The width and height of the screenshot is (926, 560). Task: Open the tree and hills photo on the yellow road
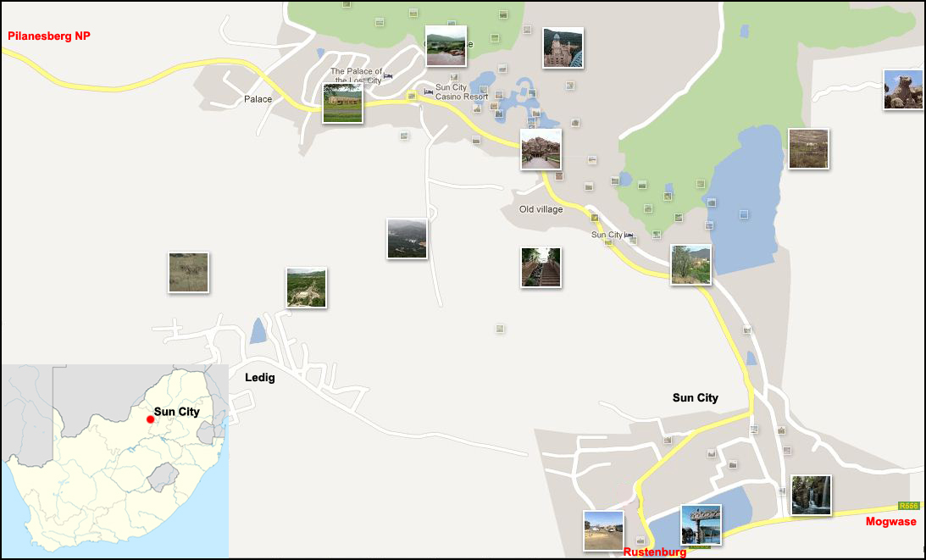click(x=691, y=264)
